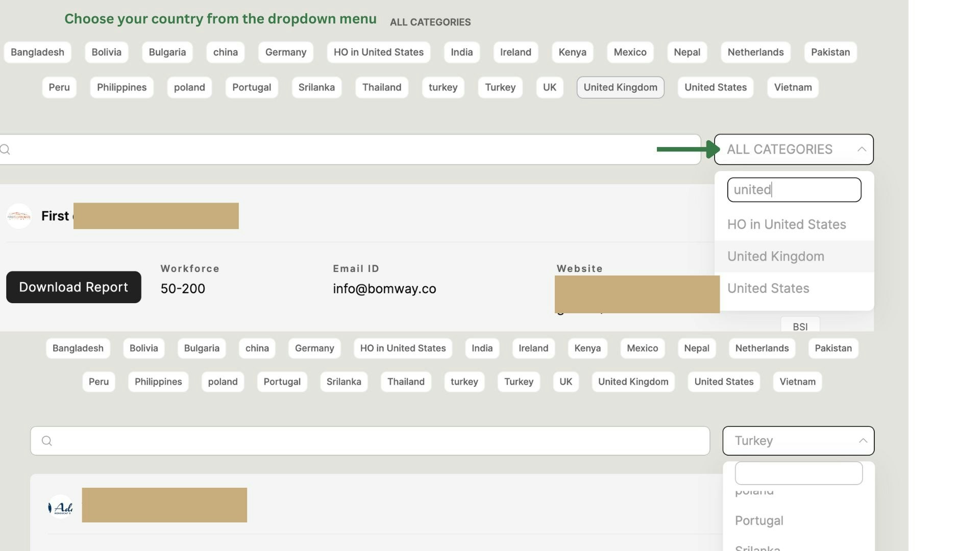Choose HO in United States dropdown option
The width and height of the screenshot is (980, 551).
click(786, 224)
